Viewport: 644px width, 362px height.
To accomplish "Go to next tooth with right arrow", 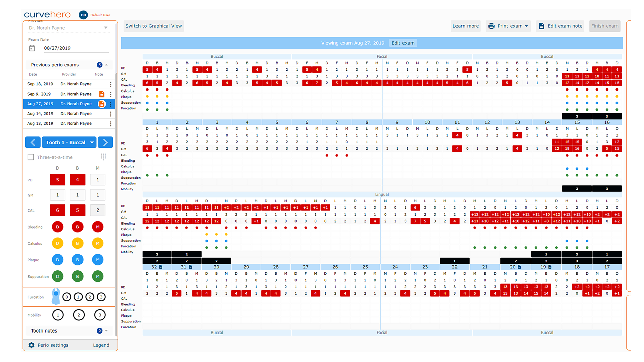I will (105, 142).
